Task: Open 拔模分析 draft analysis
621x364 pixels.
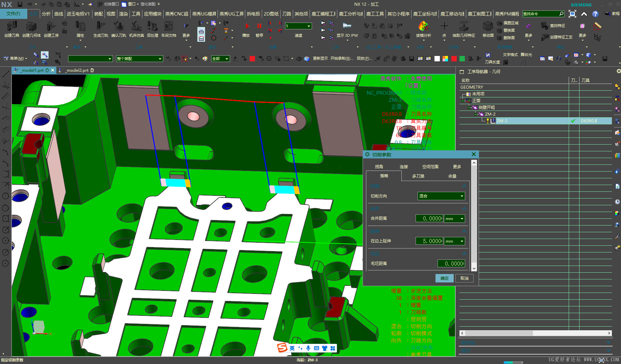Action: point(423,26)
